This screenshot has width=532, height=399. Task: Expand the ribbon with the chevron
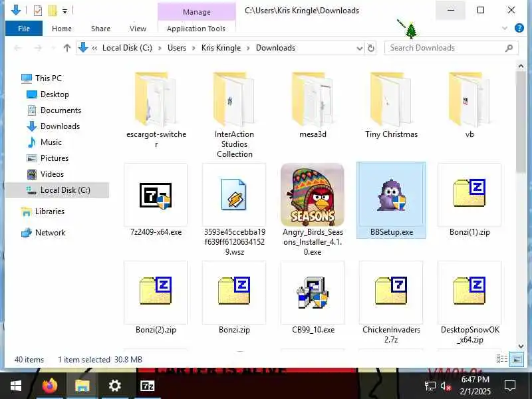[505, 28]
